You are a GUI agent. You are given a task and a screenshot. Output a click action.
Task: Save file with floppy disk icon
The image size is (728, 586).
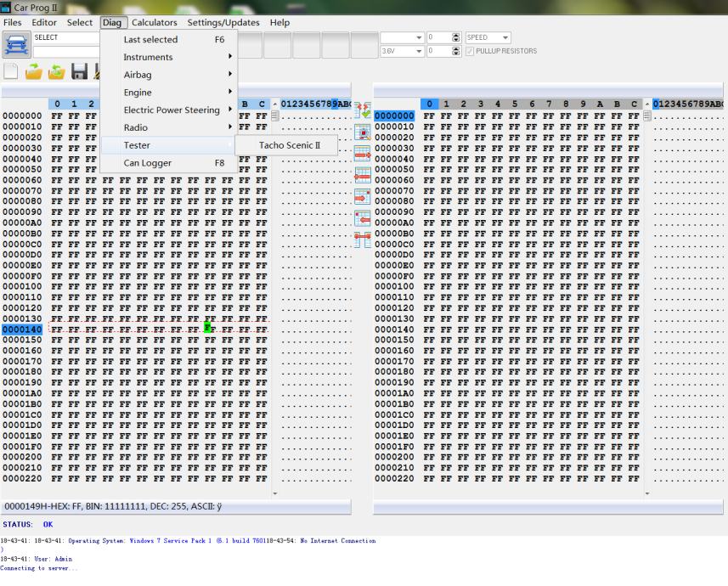80,74
